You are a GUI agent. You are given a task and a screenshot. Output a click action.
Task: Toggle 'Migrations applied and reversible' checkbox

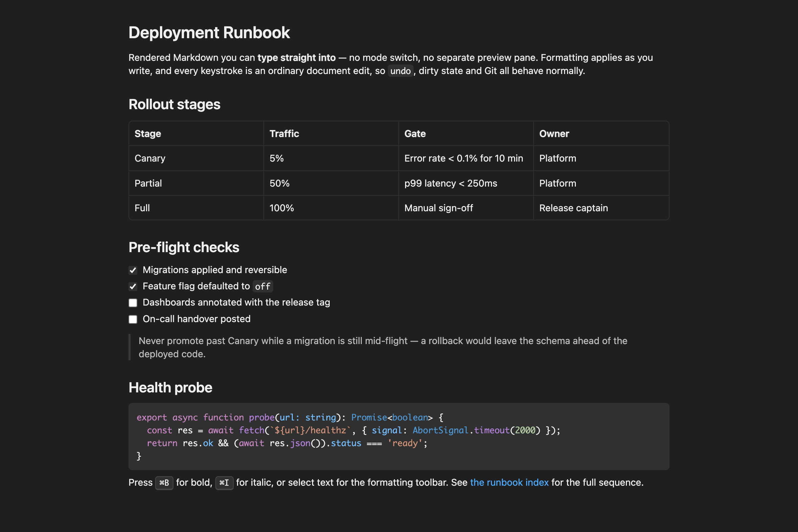[133, 270]
